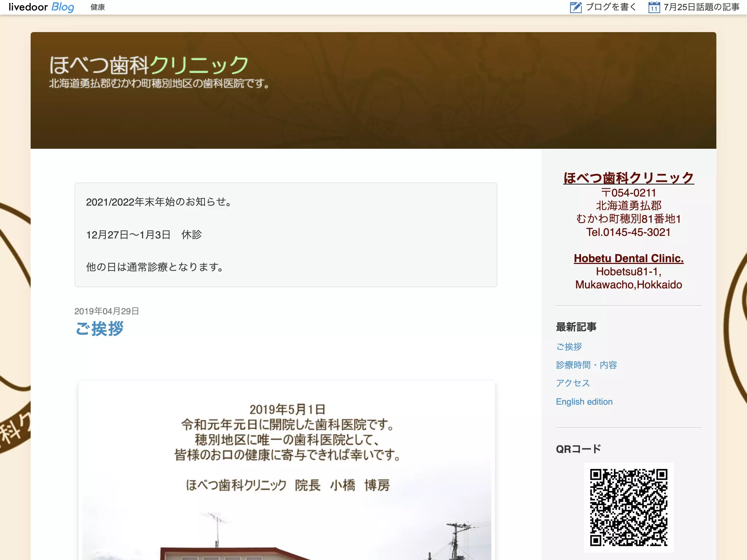747x560 pixels.
Task: Open the ブログを書く link
Action: [x=611, y=7]
